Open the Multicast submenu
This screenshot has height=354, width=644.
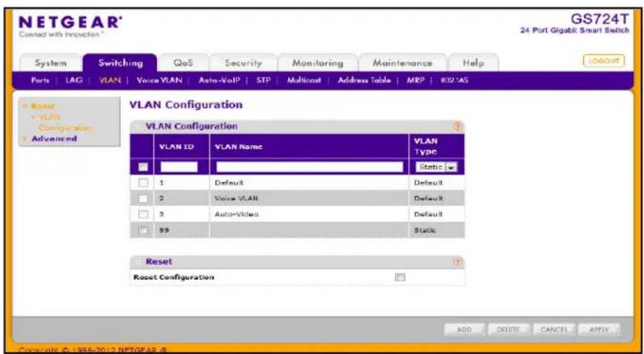coord(304,80)
